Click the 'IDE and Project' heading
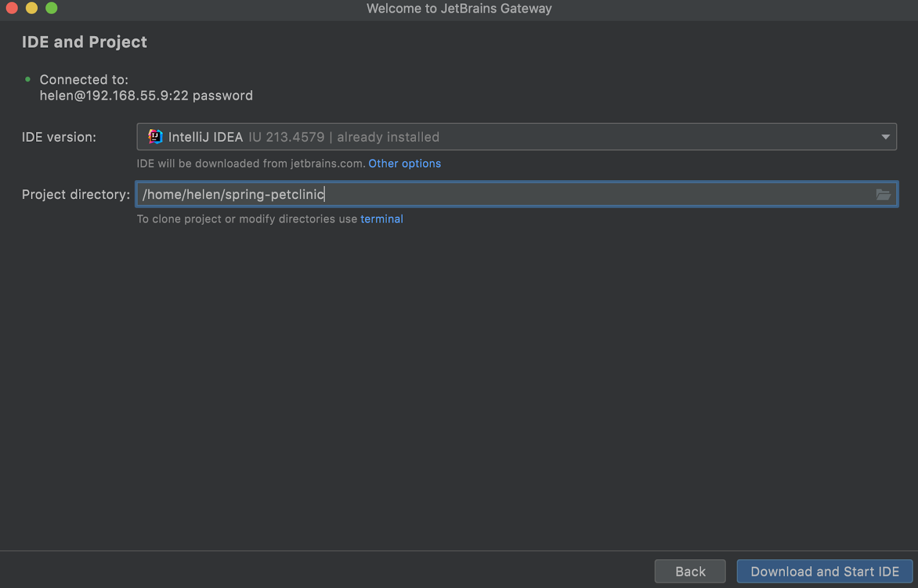This screenshot has height=588, width=918. click(x=84, y=42)
